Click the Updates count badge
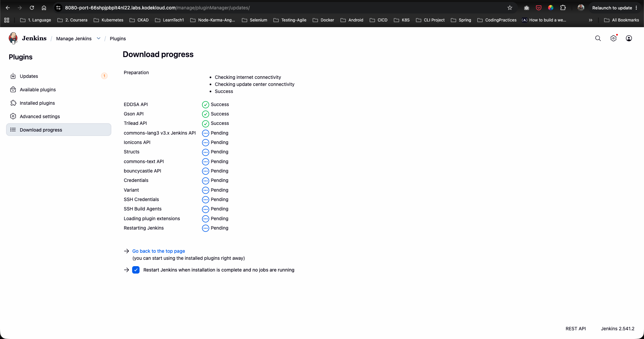The height and width of the screenshot is (339, 644). point(104,76)
